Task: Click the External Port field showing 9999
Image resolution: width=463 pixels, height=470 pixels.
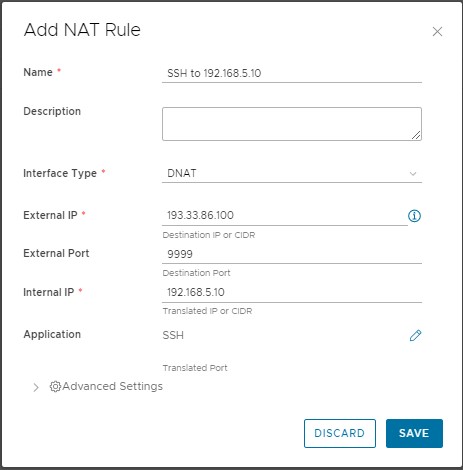Action: coord(292,254)
